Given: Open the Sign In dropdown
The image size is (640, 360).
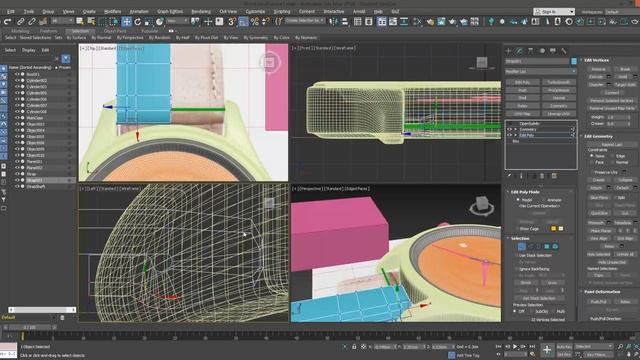Looking at the screenshot, I should pyautogui.click(x=554, y=12).
